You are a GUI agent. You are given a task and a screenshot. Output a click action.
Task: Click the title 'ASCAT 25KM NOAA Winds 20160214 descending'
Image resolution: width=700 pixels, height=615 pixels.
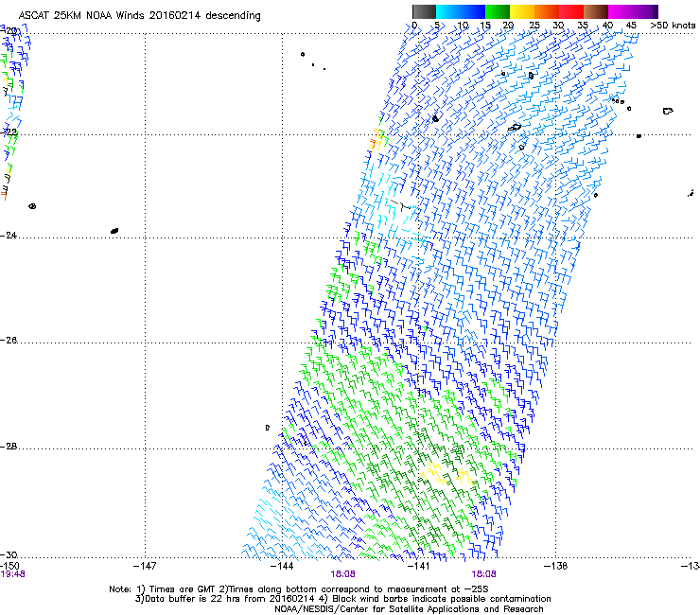tap(139, 15)
